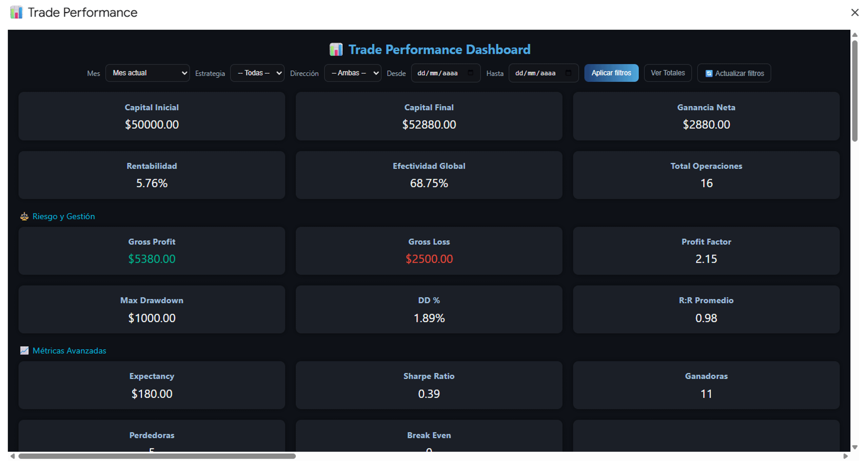The image size is (868, 468).
Task: Click the Expectancy value $180.00
Action: point(152,394)
